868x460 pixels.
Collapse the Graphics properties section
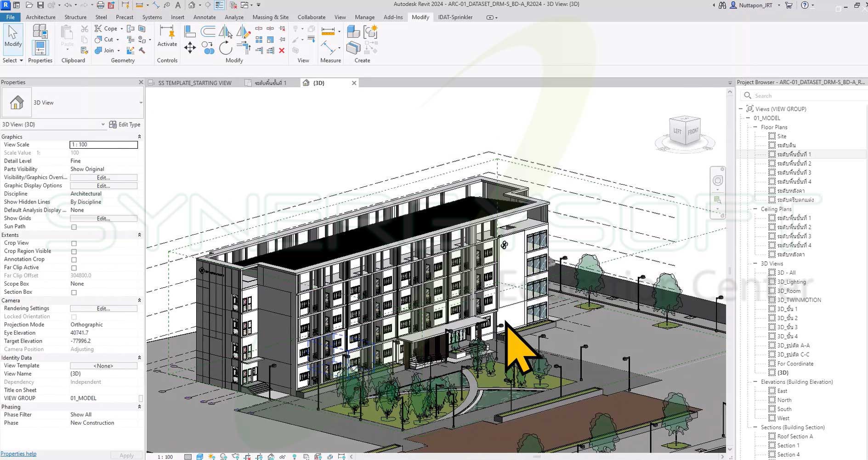pyautogui.click(x=139, y=137)
